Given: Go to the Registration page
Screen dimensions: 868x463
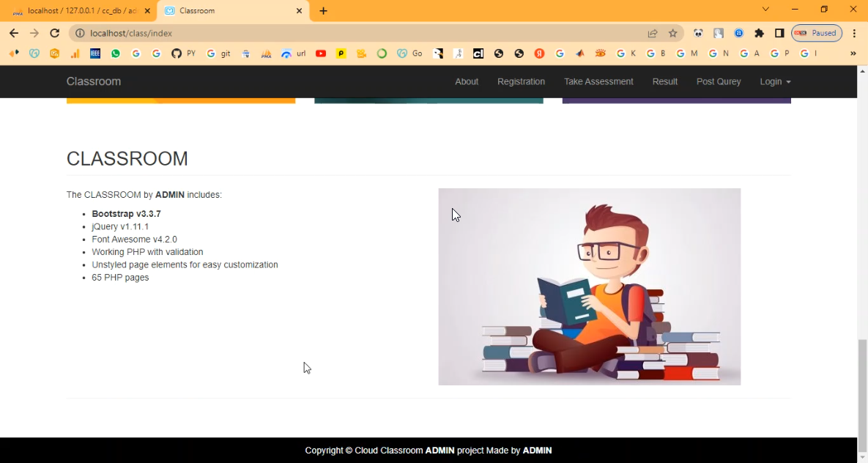Looking at the screenshot, I should pos(521,81).
